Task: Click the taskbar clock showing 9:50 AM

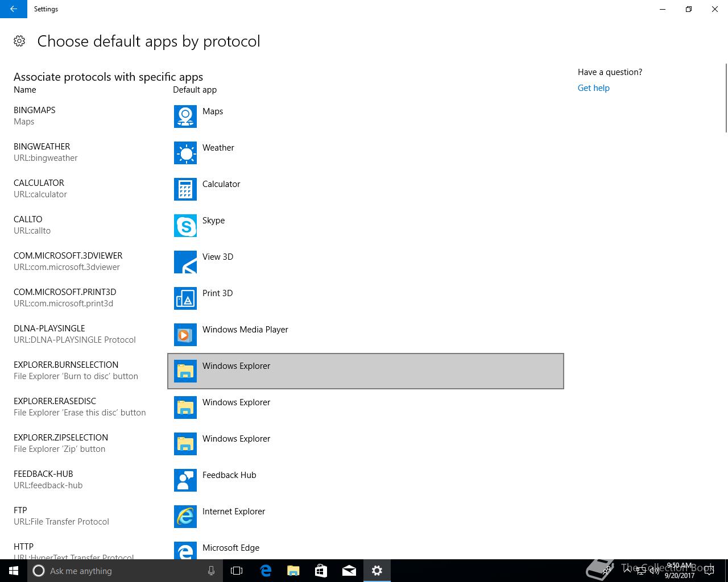Action: click(680, 571)
